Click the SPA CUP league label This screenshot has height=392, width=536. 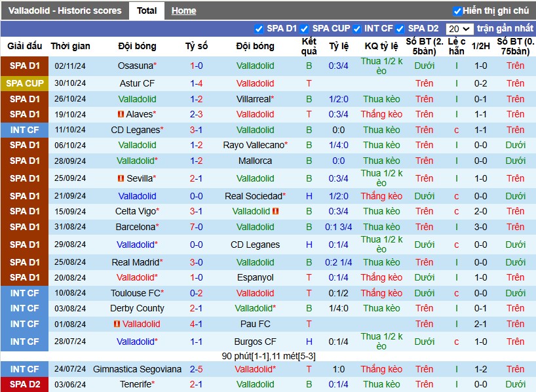[x=25, y=83]
